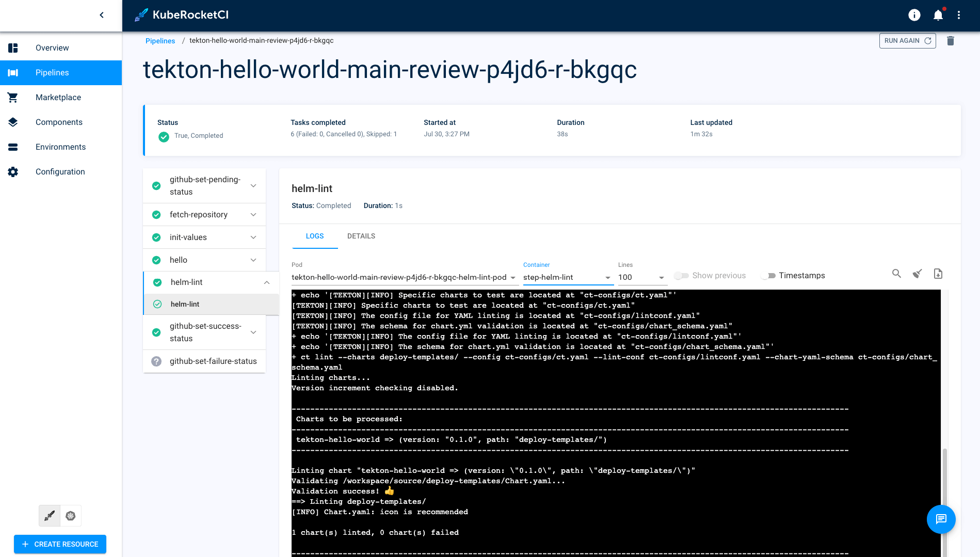Switch to the DETAILS tab
The width and height of the screenshot is (980, 557).
(361, 236)
